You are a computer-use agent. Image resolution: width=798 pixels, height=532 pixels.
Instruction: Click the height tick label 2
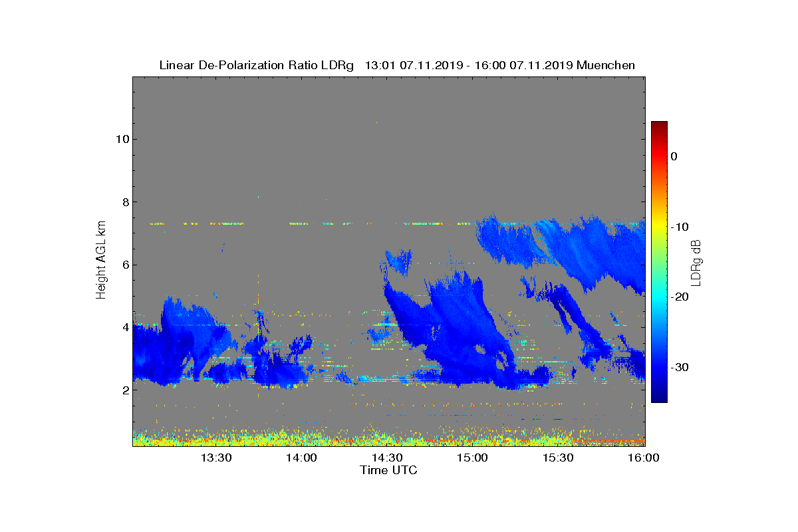[x=124, y=390]
